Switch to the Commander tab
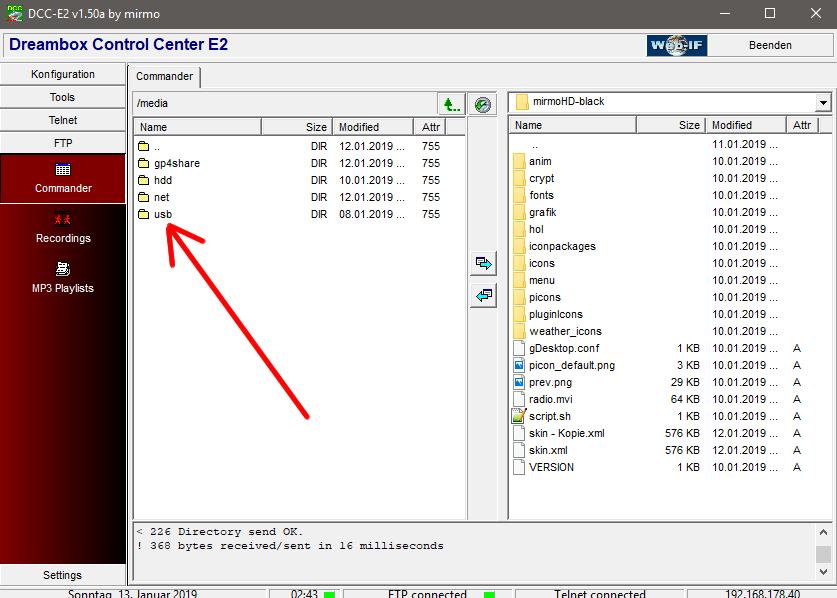 (x=165, y=76)
